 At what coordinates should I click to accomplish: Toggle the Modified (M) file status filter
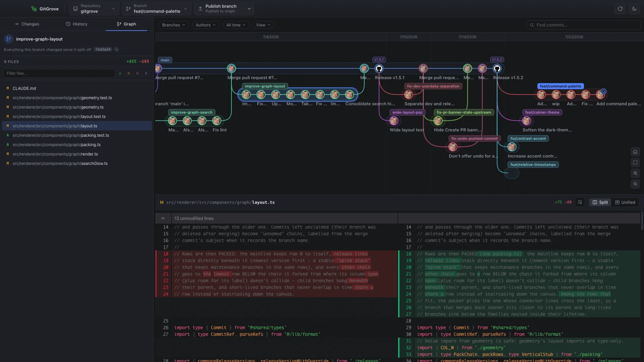click(129, 74)
